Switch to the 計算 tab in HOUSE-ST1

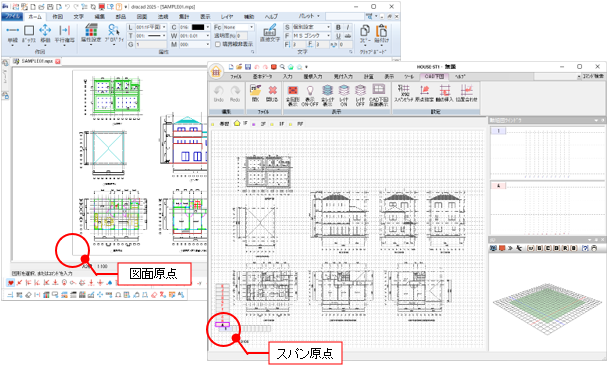pos(368,77)
